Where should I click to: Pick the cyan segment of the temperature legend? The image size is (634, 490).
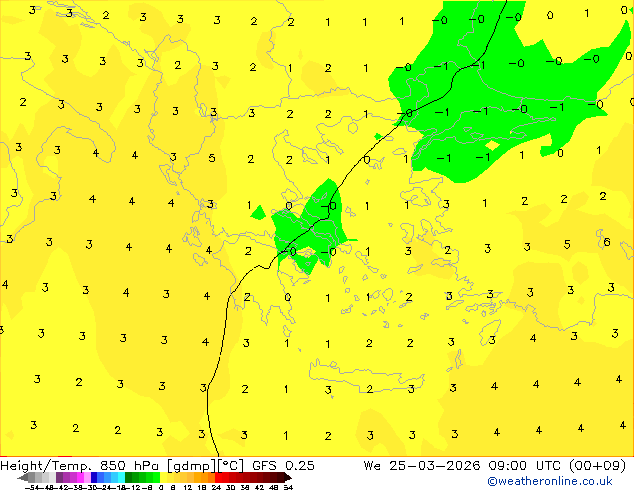121,477
